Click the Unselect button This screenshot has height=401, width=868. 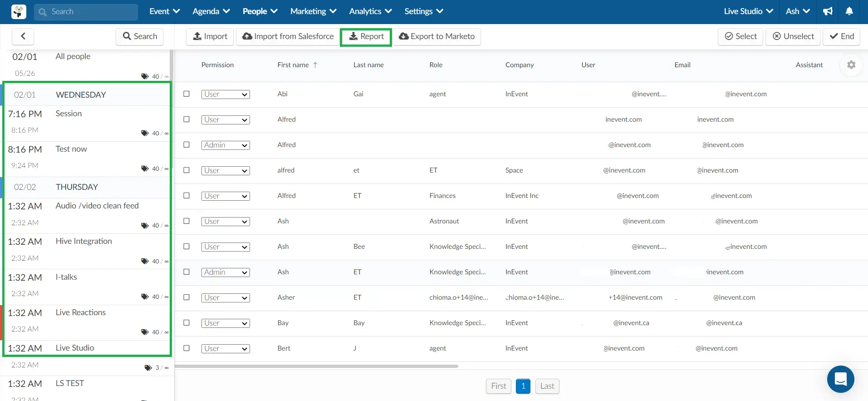(793, 36)
